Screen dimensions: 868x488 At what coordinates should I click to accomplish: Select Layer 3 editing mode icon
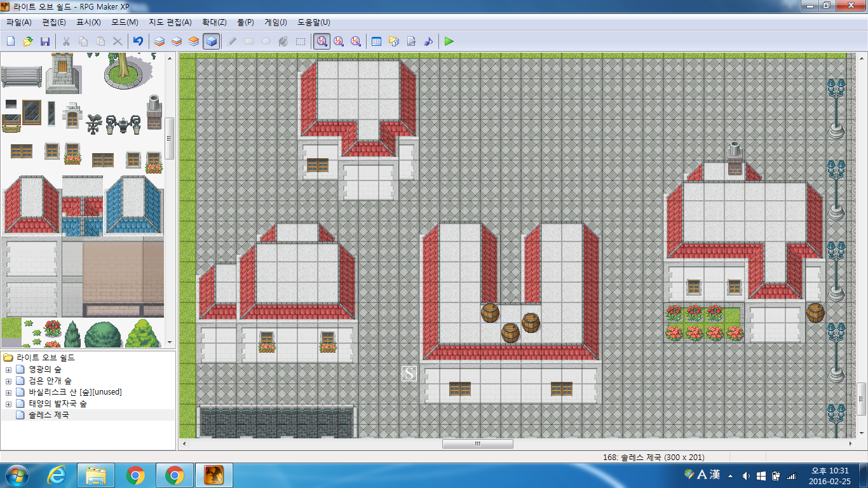click(194, 41)
